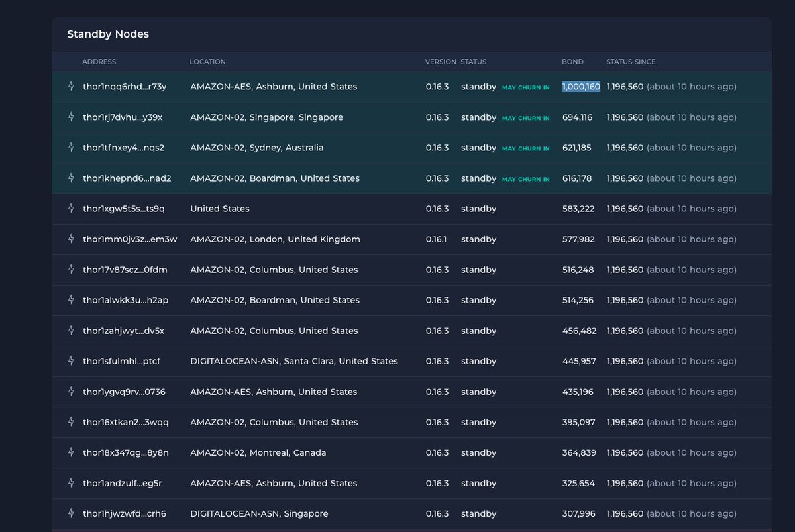795x532 pixels.
Task: Click bond value 694,116
Action: click(x=578, y=117)
